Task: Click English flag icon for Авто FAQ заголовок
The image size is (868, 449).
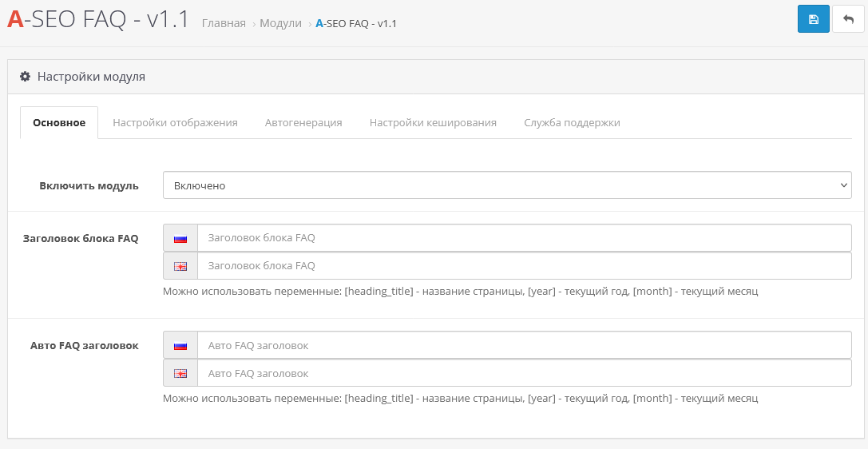Action: pyautogui.click(x=180, y=373)
